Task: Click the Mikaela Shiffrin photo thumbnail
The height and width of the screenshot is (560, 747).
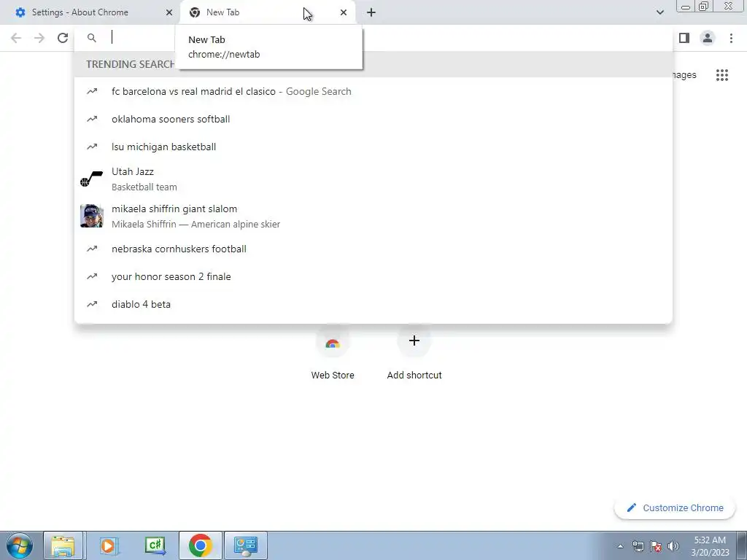Action: [x=91, y=216]
